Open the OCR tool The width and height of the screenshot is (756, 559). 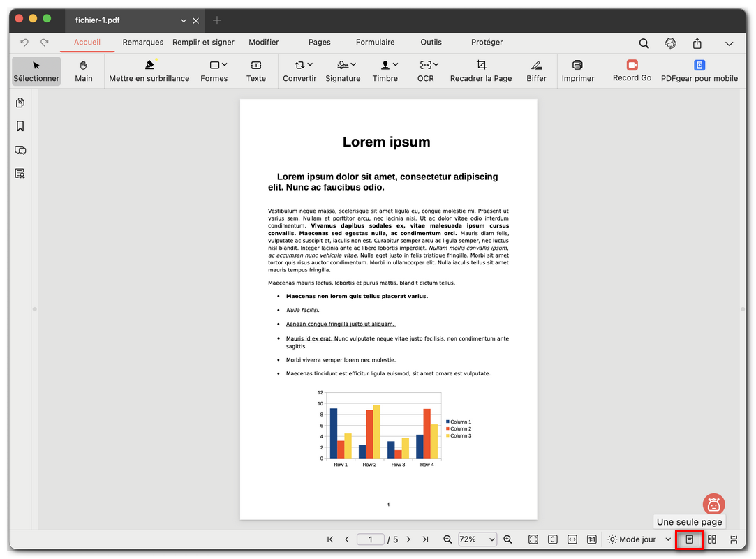point(425,70)
